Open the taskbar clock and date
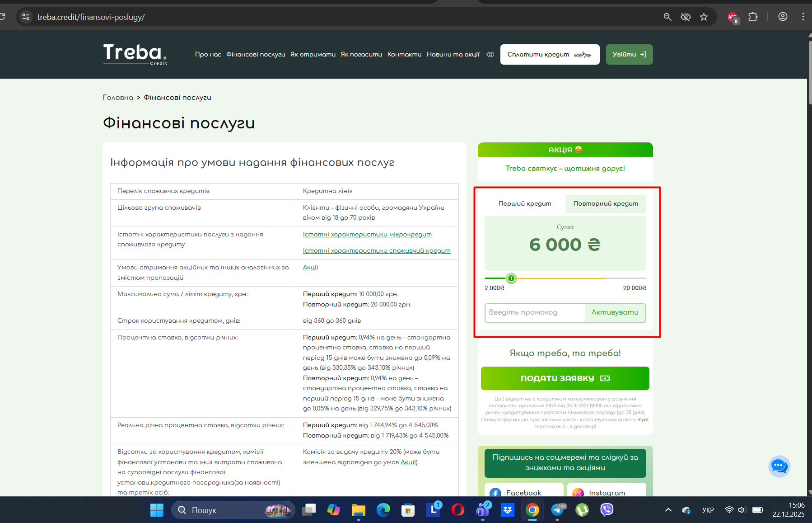Viewport: 812px width, 523px height. click(789, 510)
